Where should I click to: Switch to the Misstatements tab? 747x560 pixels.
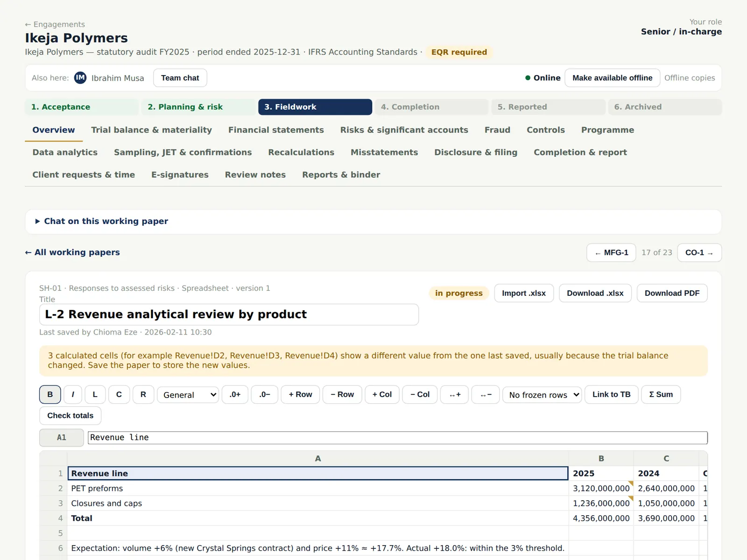click(384, 152)
